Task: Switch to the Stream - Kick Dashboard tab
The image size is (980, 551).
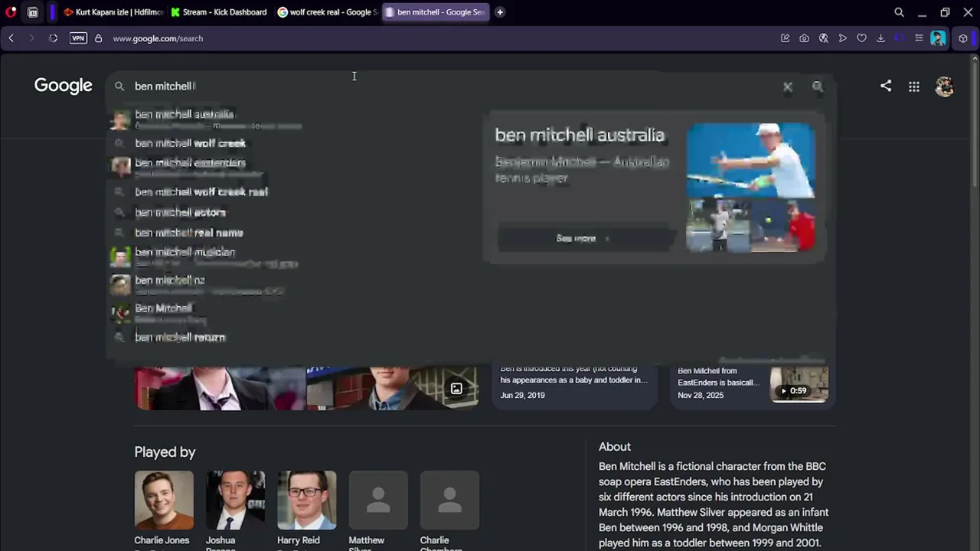Action: click(220, 12)
